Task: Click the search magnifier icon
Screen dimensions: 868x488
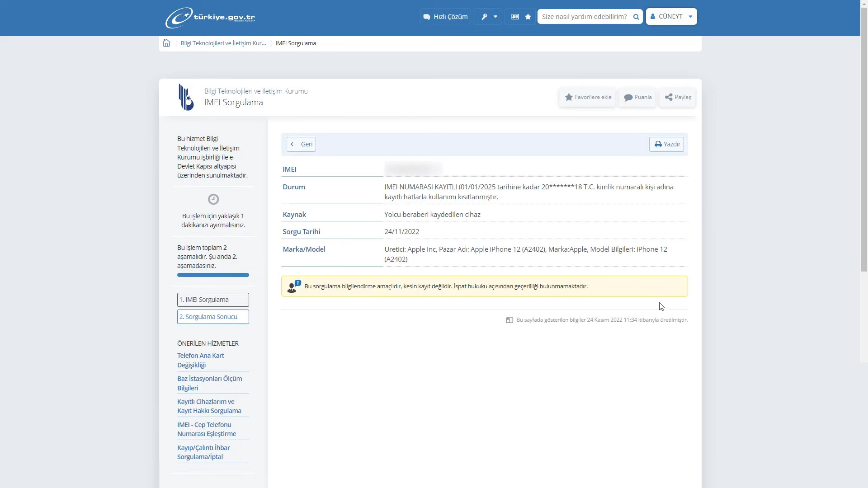Action: click(x=636, y=17)
